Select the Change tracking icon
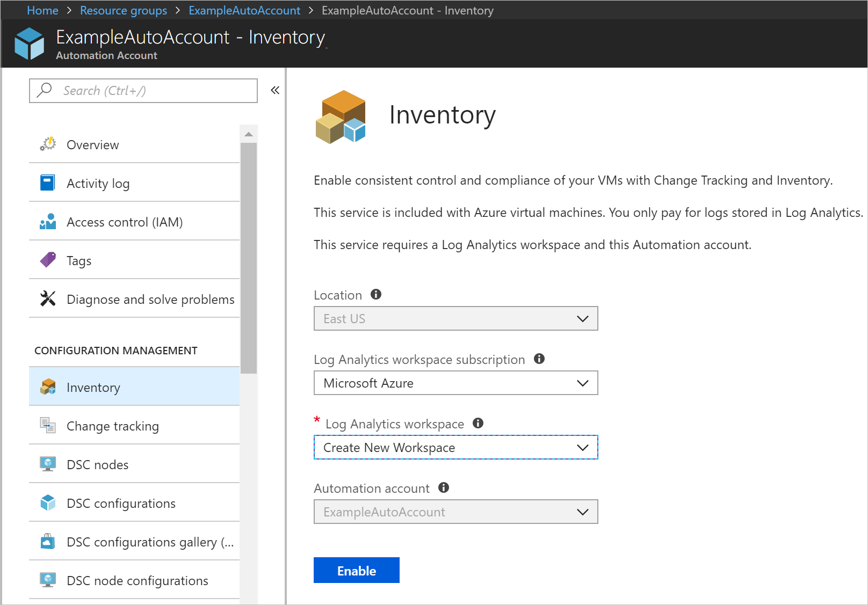 (x=47, y=425)
